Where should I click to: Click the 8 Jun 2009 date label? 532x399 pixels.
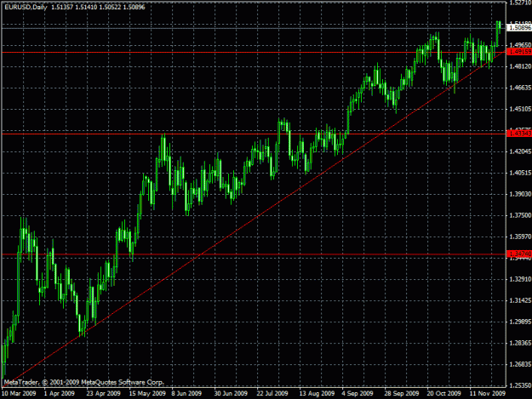pos(186,394)
